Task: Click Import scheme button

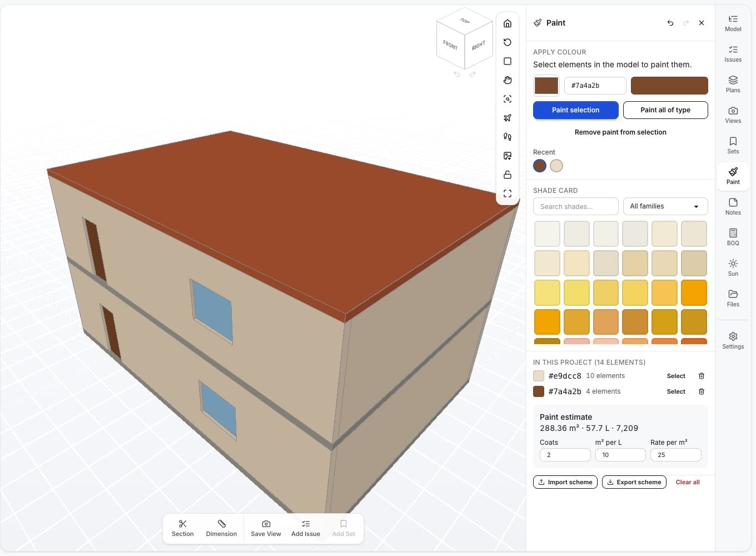Action: [565, 482]
